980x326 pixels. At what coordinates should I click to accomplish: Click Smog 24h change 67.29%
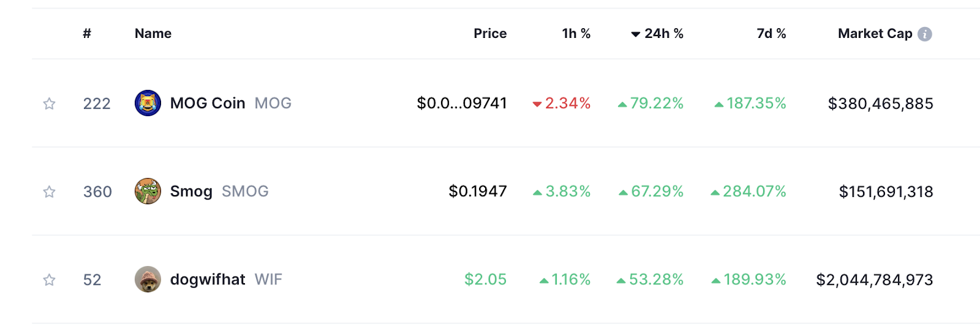click(x=651, y=191)
